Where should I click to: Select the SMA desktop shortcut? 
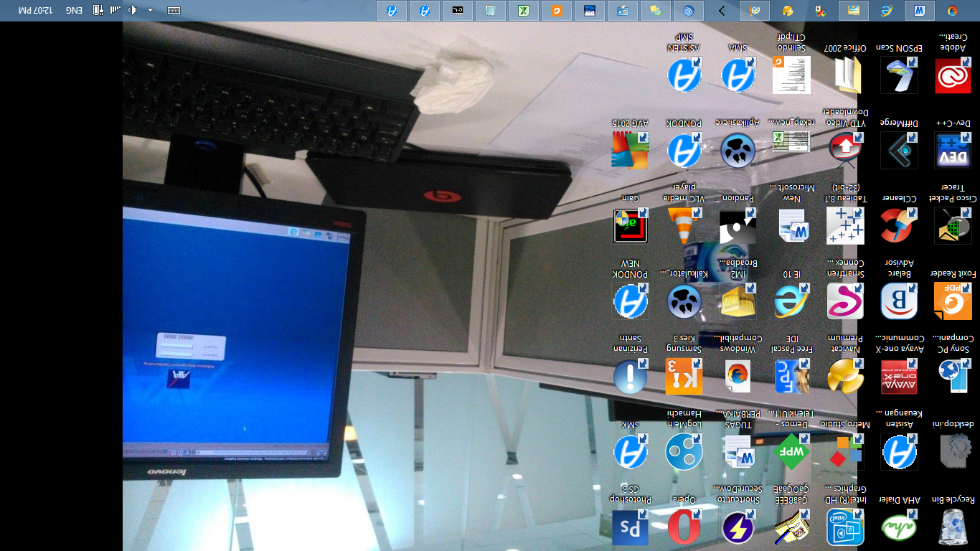click(738, 75)
